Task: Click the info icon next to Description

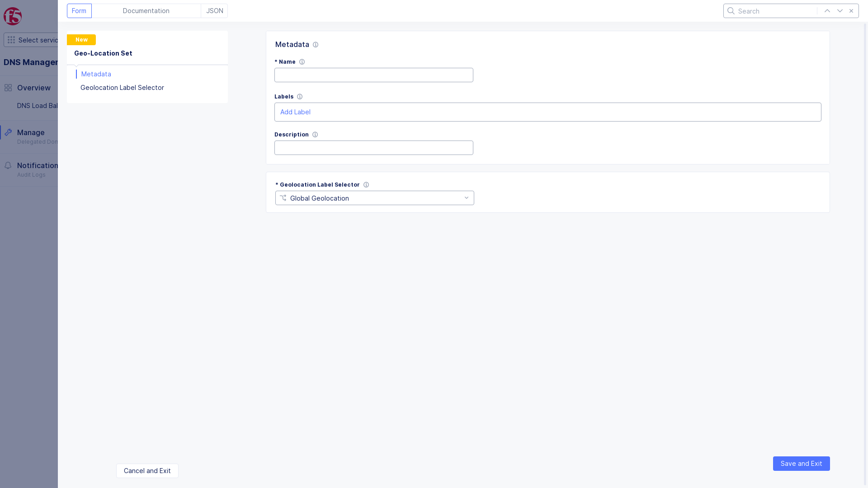Action: click(315, 134)
